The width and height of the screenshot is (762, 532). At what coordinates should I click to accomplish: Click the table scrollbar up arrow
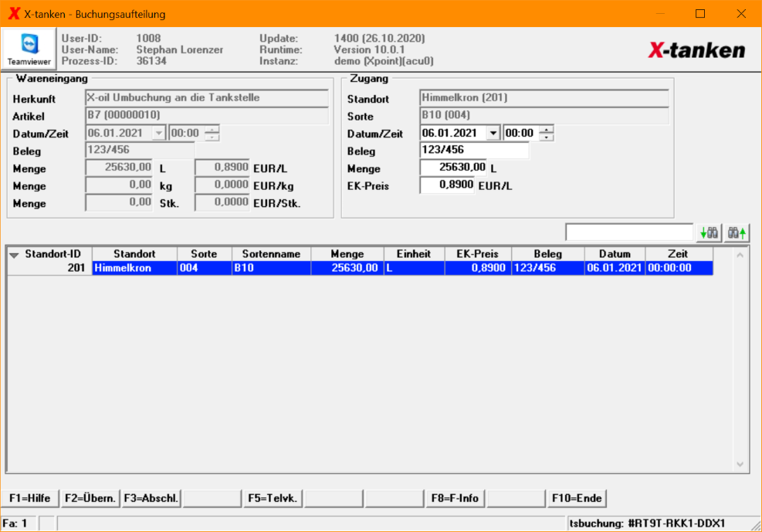coord(740,255)
